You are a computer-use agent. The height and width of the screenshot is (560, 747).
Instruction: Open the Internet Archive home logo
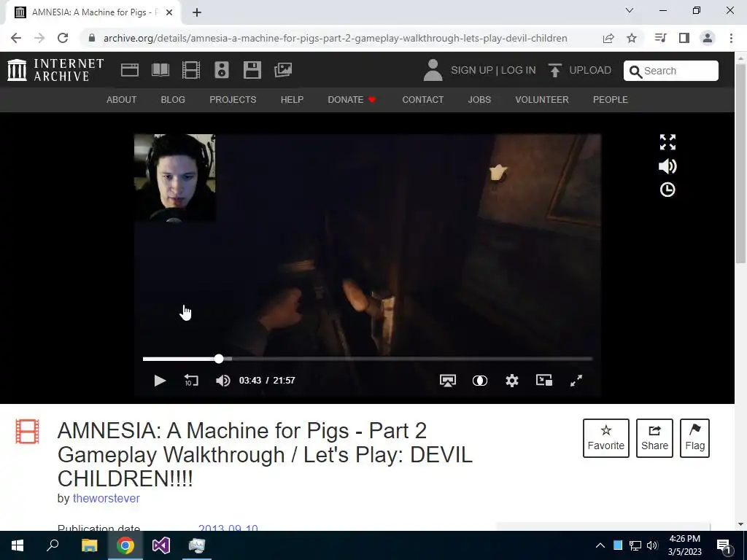pyautogui.click(x=55, y=70)
